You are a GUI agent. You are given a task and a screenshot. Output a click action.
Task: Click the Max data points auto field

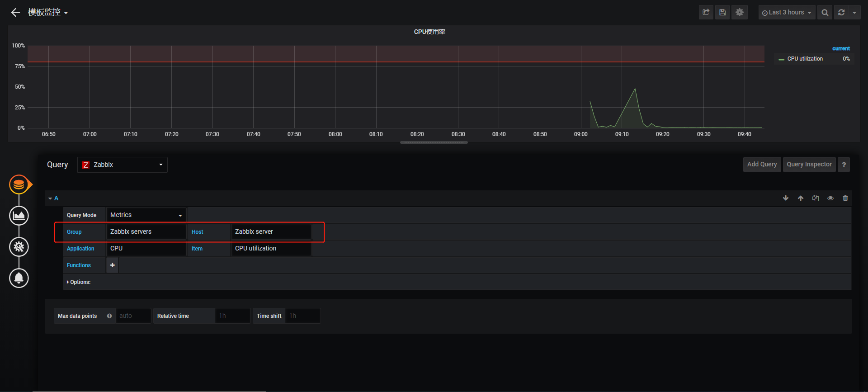click(x=133, y=316)
